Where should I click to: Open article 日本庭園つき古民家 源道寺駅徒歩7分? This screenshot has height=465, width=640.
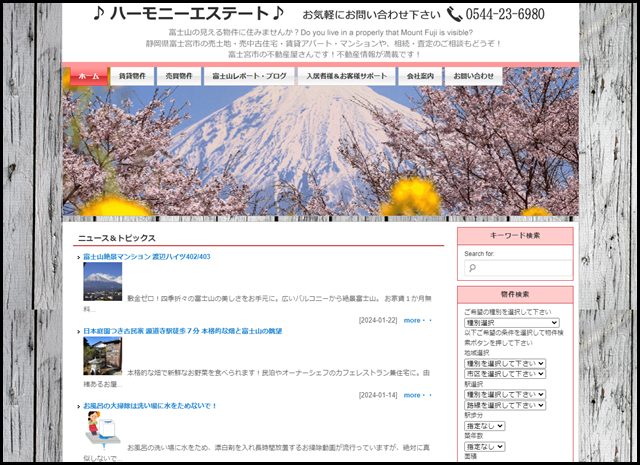tap(182, 331)
